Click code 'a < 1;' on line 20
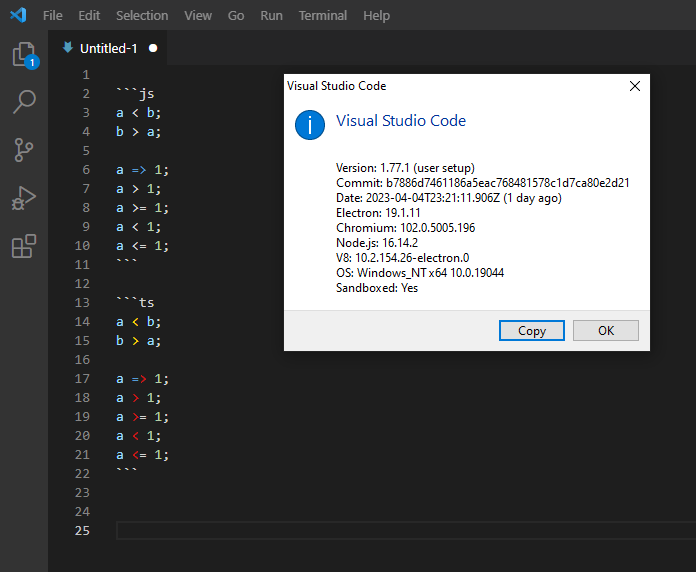 tap(138, 436)
